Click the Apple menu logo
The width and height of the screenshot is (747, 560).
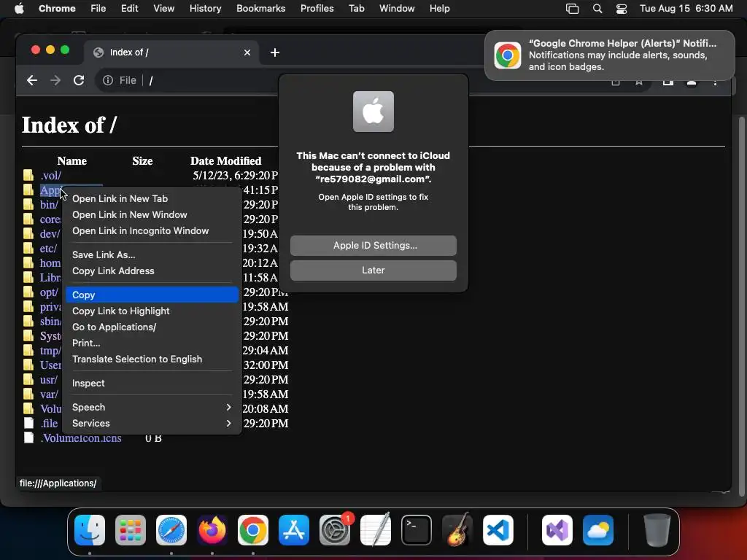point(19,9)
